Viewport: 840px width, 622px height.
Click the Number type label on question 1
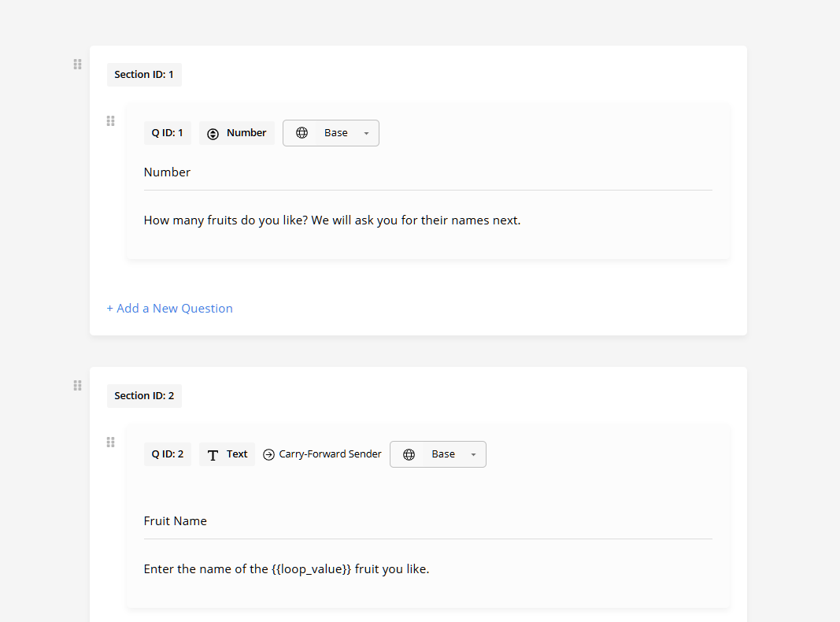[x=246, y=133]
